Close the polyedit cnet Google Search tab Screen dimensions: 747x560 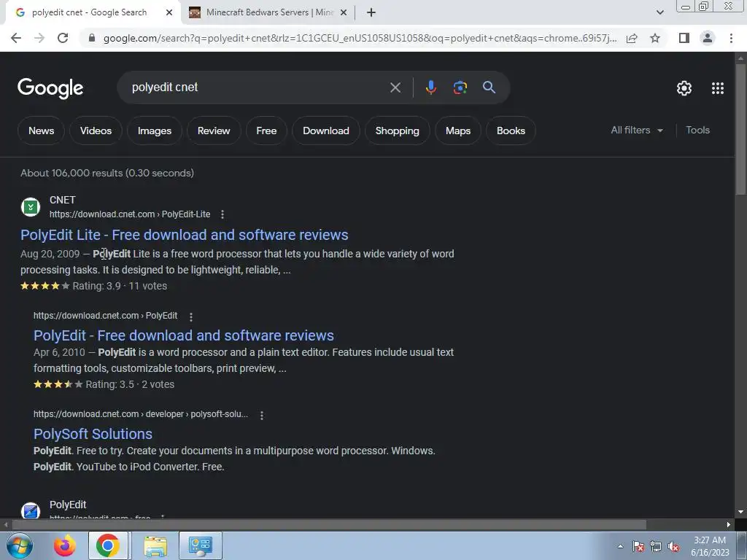(169, 12)
